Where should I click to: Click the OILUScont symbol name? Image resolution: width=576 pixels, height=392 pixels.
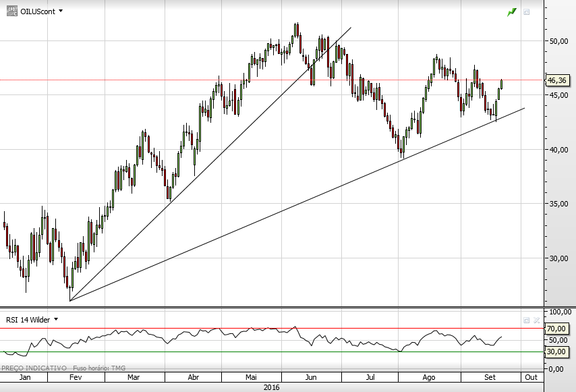click(38, 11)
